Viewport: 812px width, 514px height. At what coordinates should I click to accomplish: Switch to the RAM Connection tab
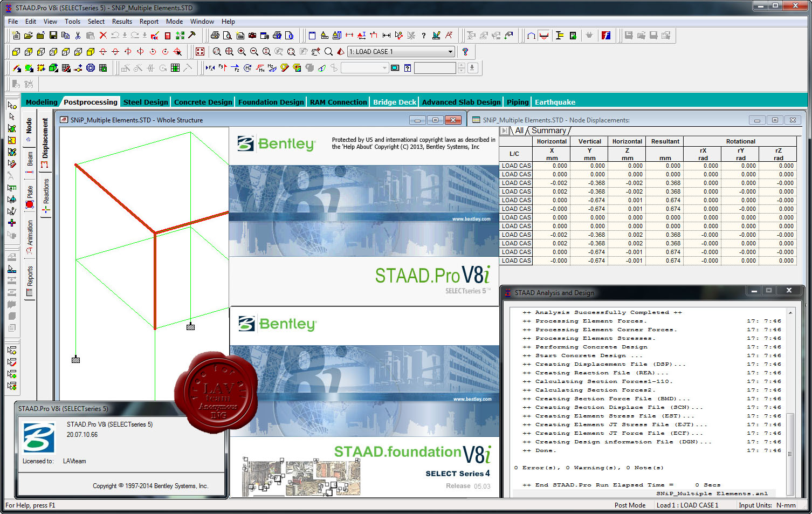[338, 102]
